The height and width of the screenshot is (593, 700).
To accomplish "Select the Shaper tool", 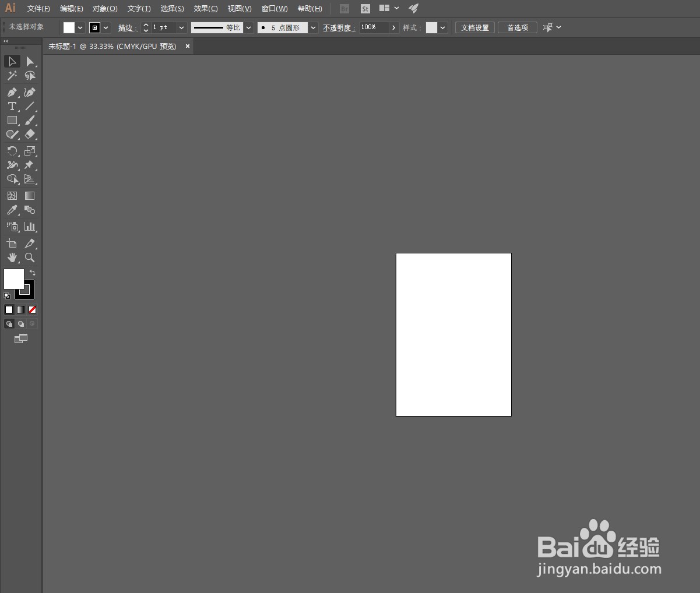I will click(12, 134).
